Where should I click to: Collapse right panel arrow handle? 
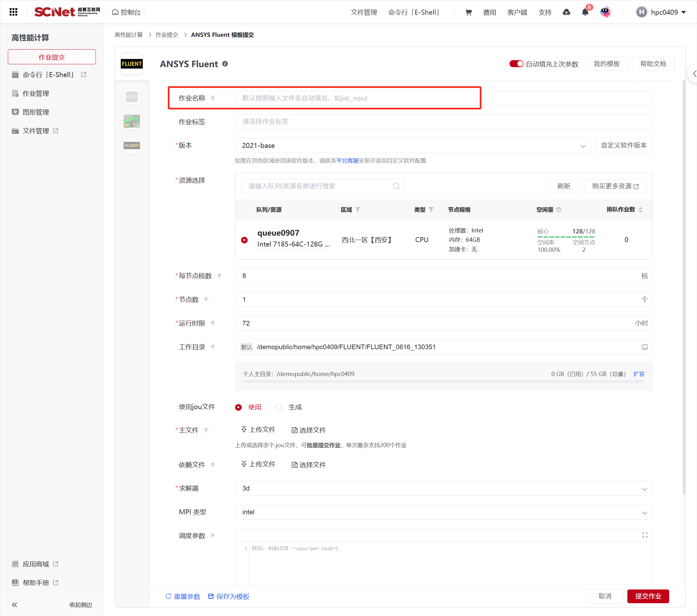point(693,74)
